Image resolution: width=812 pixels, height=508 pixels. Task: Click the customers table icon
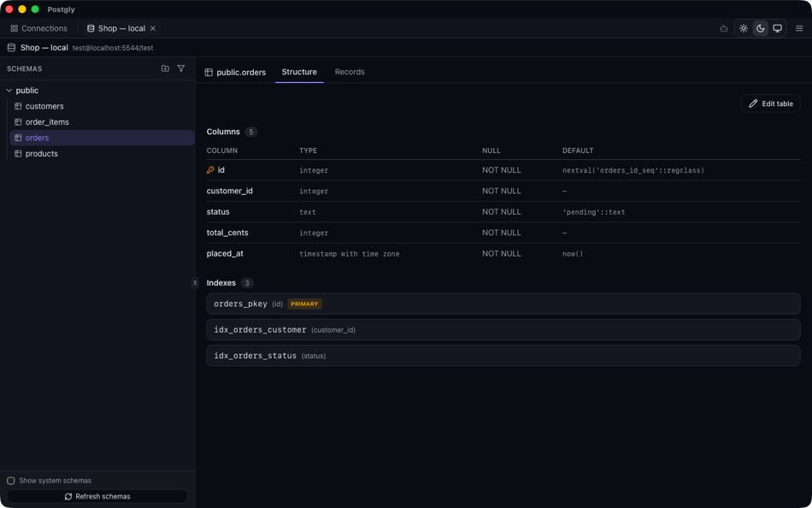pyautogui.click(x=18, y=106)
